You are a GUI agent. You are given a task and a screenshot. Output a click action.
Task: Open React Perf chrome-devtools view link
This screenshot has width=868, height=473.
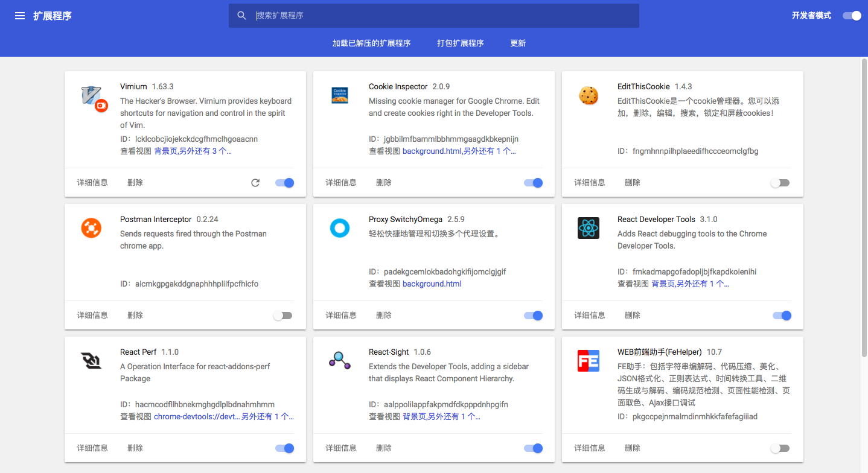coord(197,417)
